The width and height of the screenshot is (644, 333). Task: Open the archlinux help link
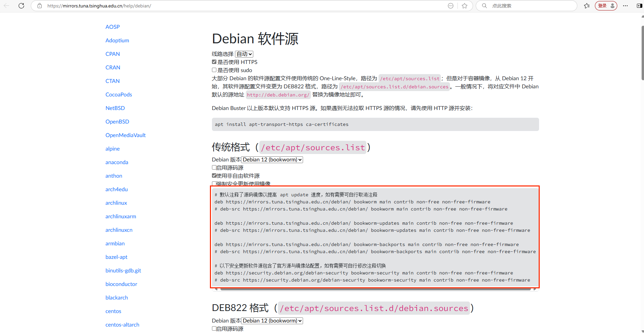[116, 203]
